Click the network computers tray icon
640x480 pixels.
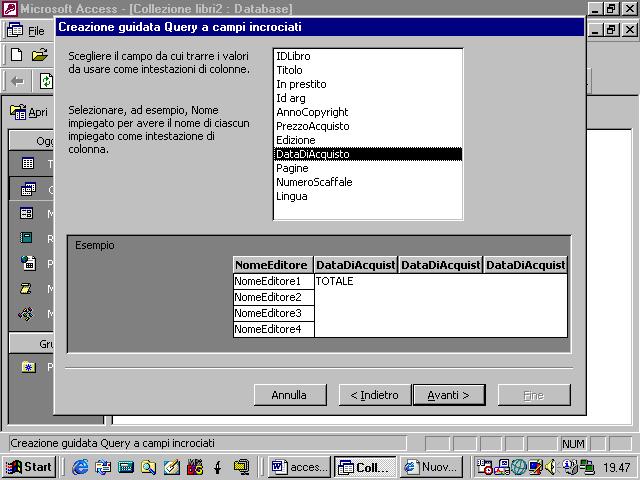pos(587,467)
